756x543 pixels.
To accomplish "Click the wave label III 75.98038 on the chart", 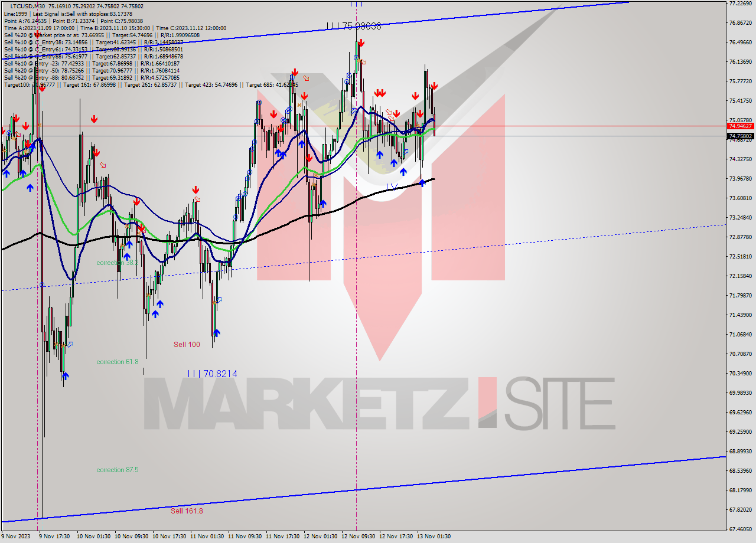I will 354,26.
